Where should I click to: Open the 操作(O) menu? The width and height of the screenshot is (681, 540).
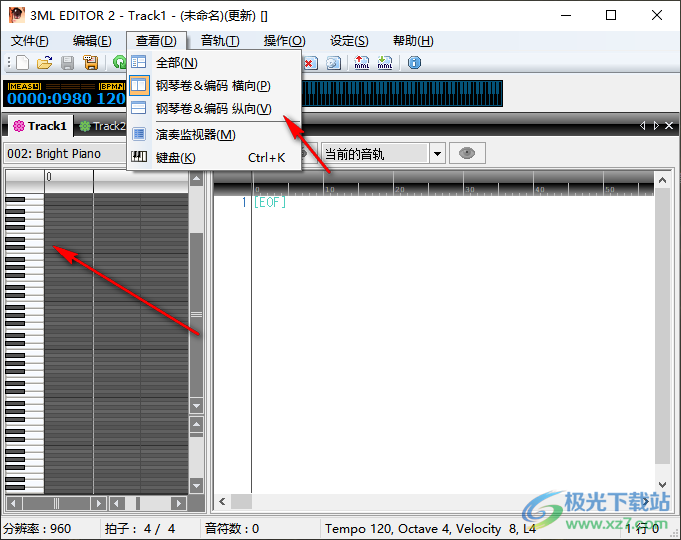click(x=284, y=41)
